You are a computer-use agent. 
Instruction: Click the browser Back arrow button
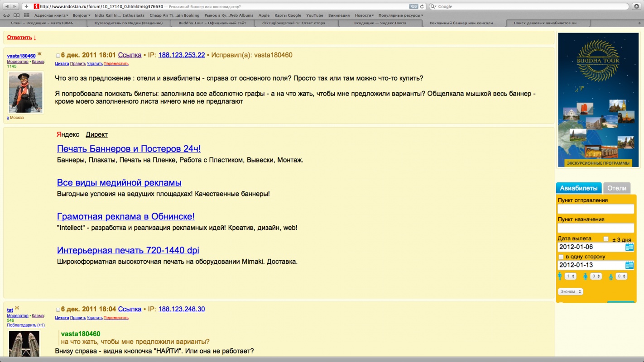coord(6,6)
